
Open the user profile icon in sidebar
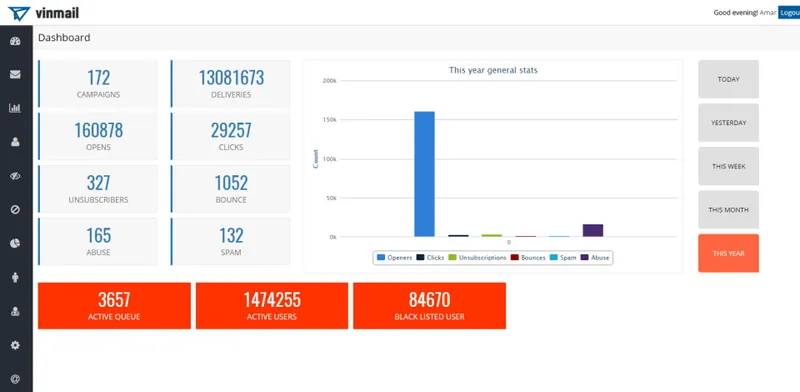15,142
